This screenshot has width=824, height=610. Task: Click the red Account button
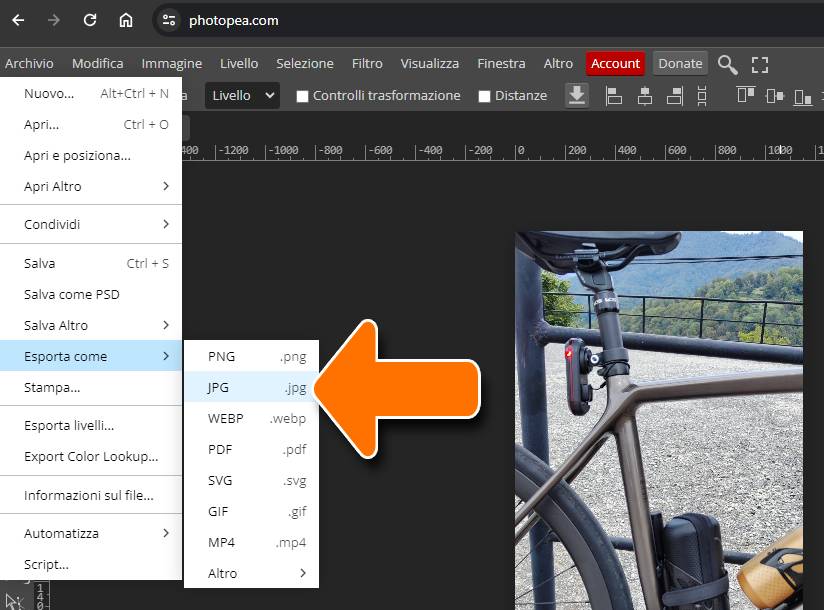(x=615, y=64)
